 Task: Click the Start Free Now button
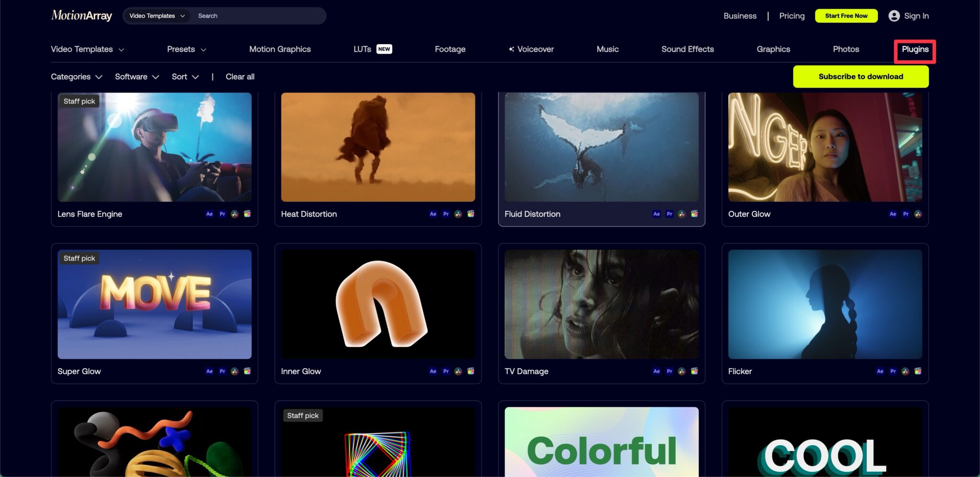[846, 16]
